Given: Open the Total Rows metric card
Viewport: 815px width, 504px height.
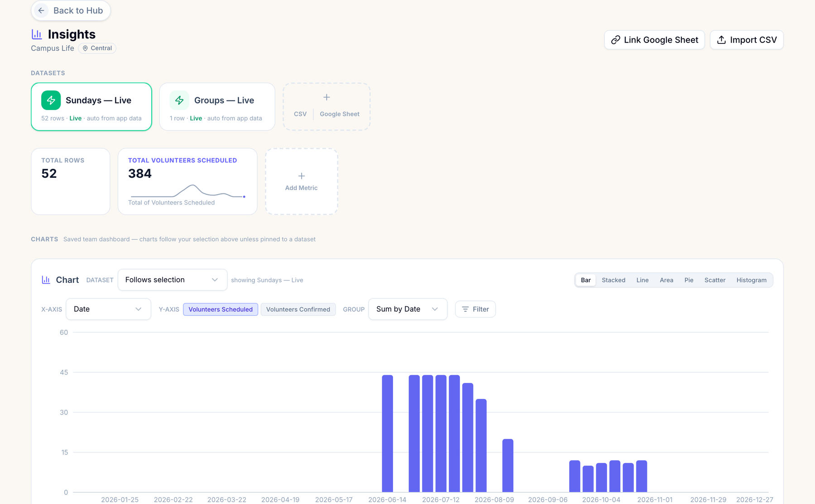Looking at the screenshot, I should click(x=71, y=181).
